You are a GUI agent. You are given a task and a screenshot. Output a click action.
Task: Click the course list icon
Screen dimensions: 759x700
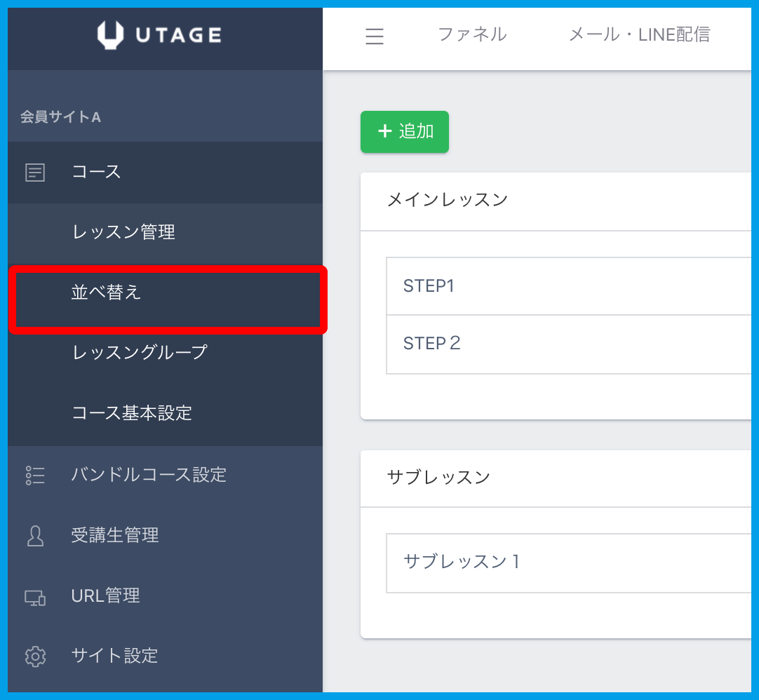(35, 173)
